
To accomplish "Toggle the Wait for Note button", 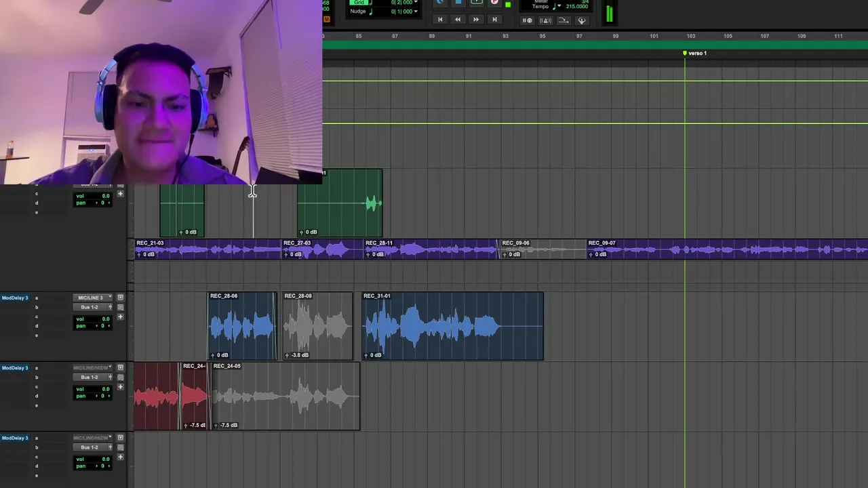I will [528, 20].
